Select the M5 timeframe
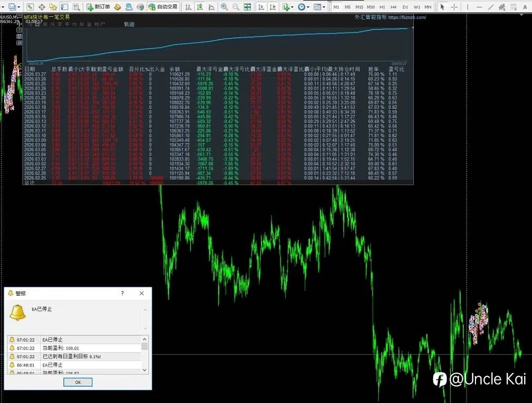The height and width of the screenshot is (403, 532). (x=348, y=7)
